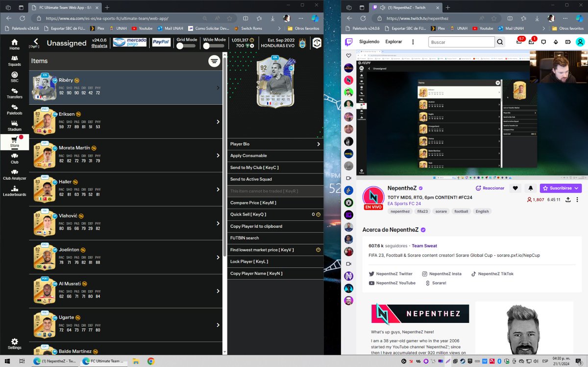Open Stadium in the sidebar
Image resolution: width=588 pixels, height=367 pixels.
point(14,125)
